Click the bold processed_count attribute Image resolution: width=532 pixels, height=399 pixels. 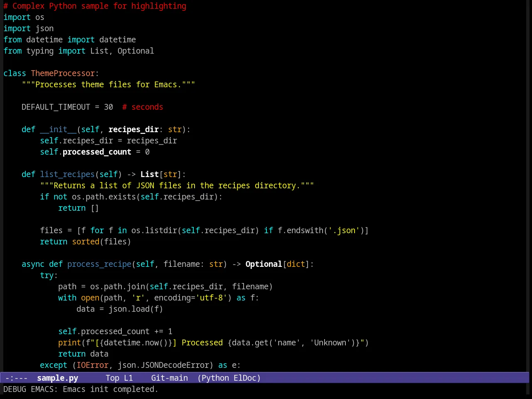point(97,152)
